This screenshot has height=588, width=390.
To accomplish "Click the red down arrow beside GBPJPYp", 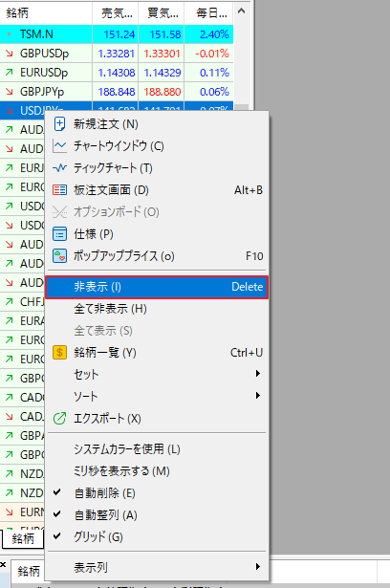I will click(x=9, y=92).
